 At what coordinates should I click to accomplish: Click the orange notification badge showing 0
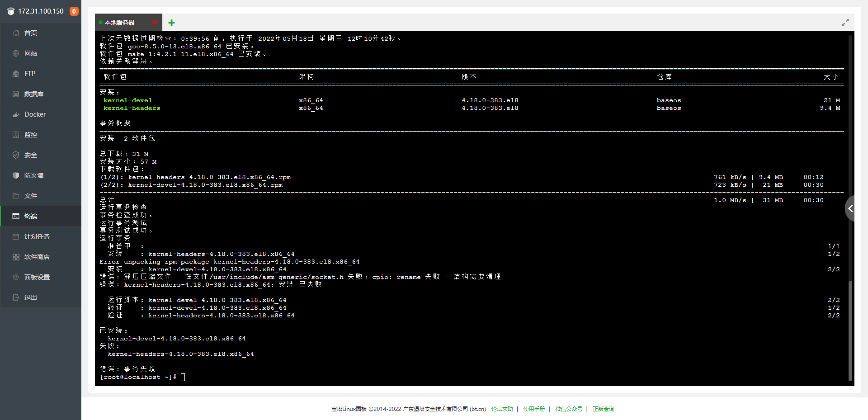pyautogui.click(x=74, y=11)
